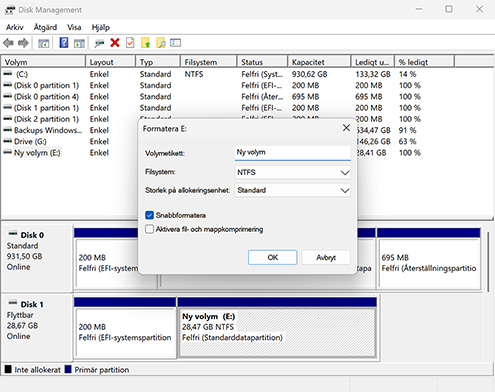Screen dimensions: 495x392
Task: Sort by Ledigt utrymme column header
Action: pyautogui.click(x=373, y=62)
